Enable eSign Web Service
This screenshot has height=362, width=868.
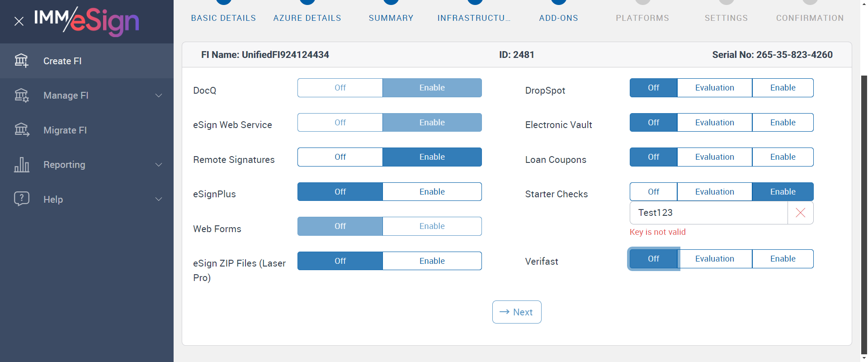pyautogui.click(x=432, y=123)
